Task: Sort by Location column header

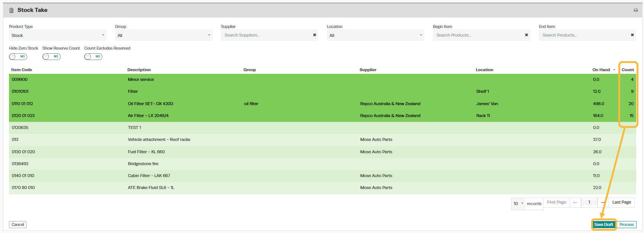Action: [484, 70]
